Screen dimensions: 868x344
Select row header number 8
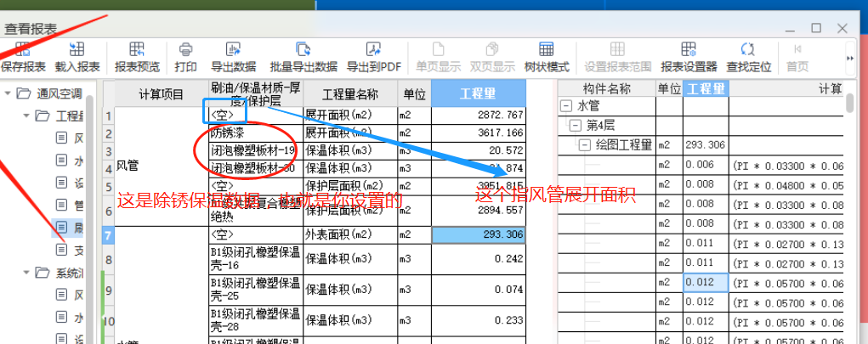[109, 259]
